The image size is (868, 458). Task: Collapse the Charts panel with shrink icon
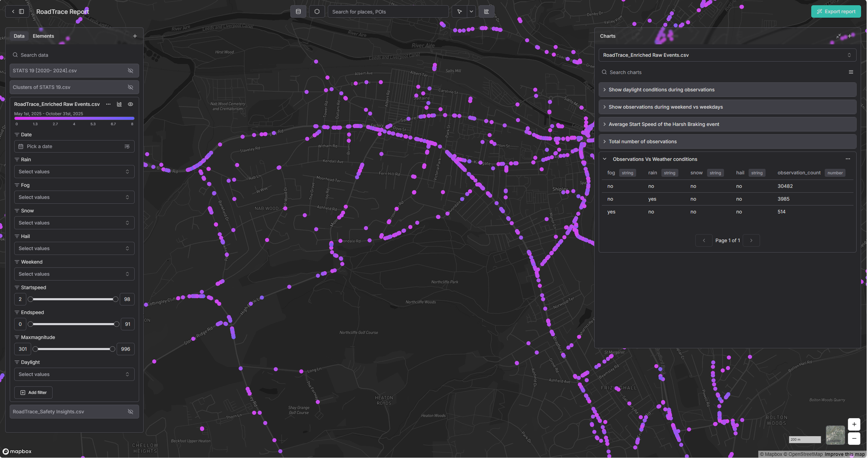838,36
